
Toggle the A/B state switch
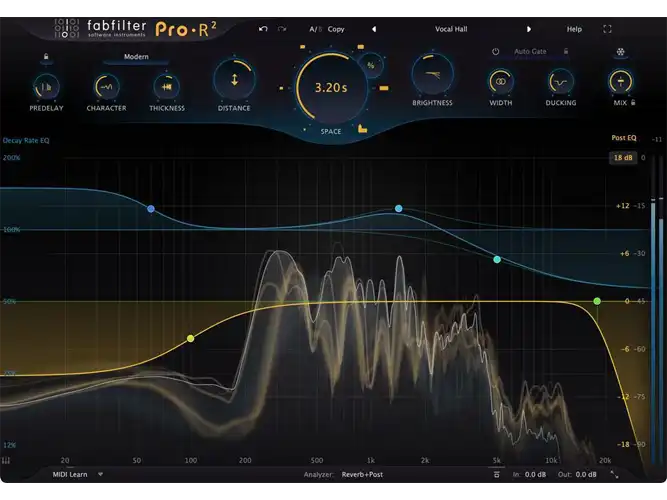click(316, 29)
